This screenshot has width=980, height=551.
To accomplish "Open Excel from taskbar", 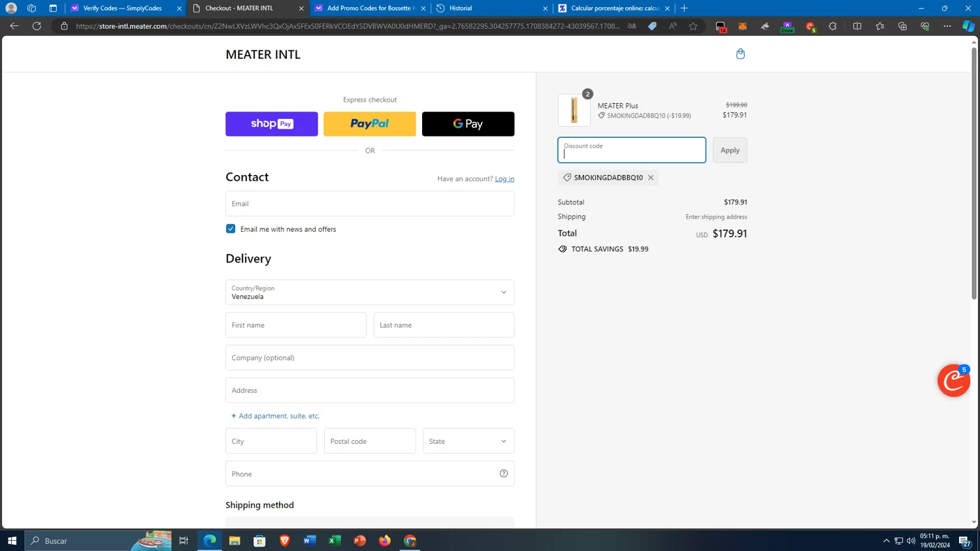I will [x=335, y=541].
